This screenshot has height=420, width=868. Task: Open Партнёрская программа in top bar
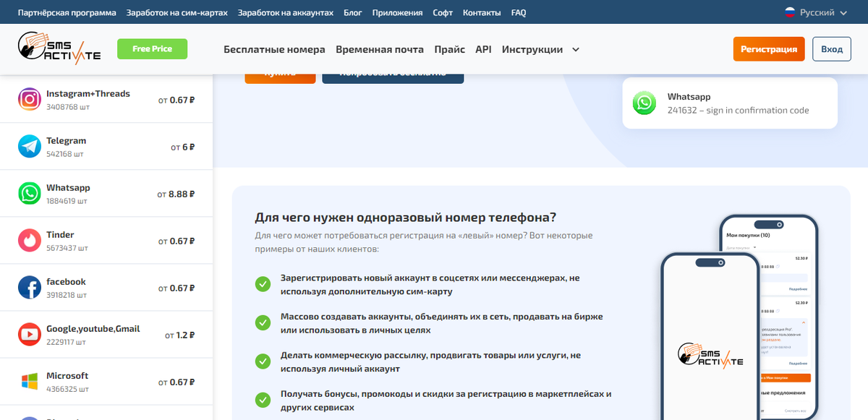click(x=67, y=13)
